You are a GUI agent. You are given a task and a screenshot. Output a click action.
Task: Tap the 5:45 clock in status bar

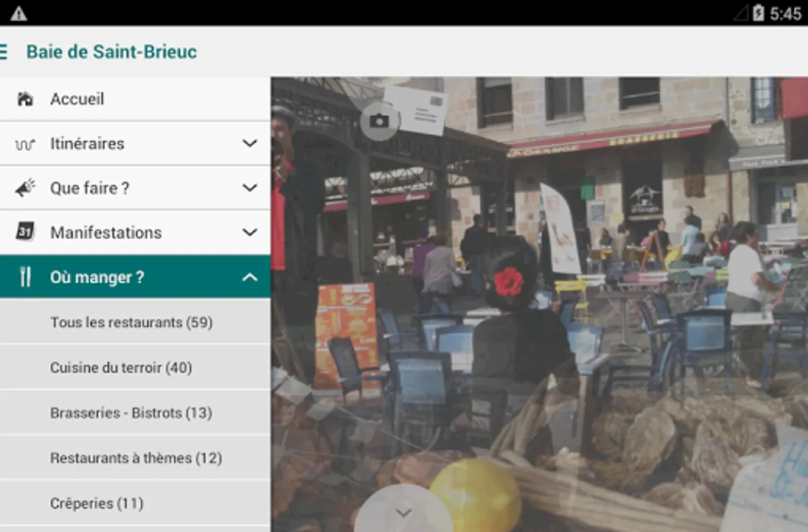[x=785, y=14]
